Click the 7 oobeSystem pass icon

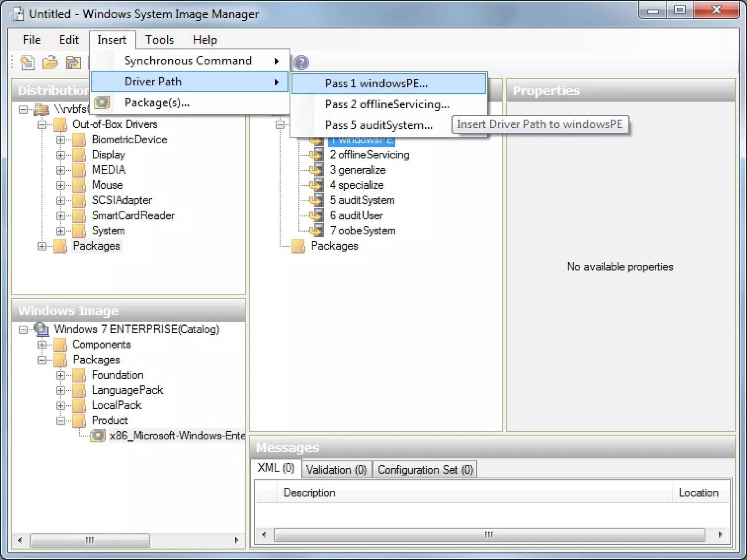(x=316, y=231)
